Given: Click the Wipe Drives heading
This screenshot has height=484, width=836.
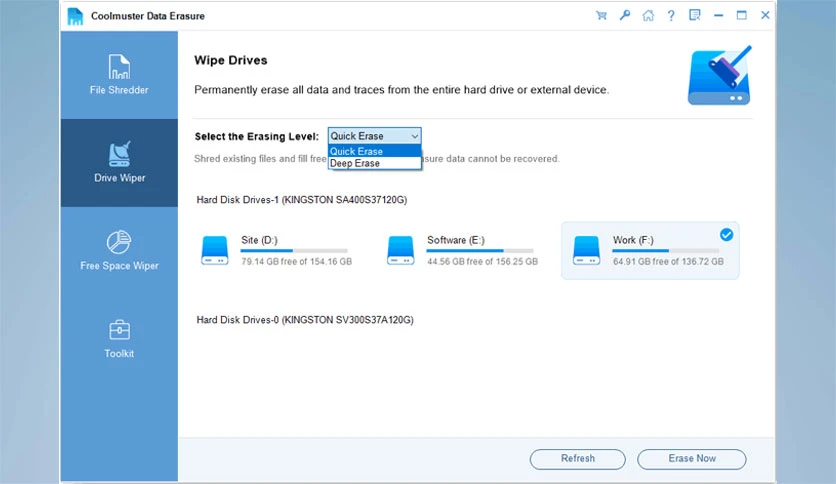Looking at the screenshot, I should click(231, 60).
